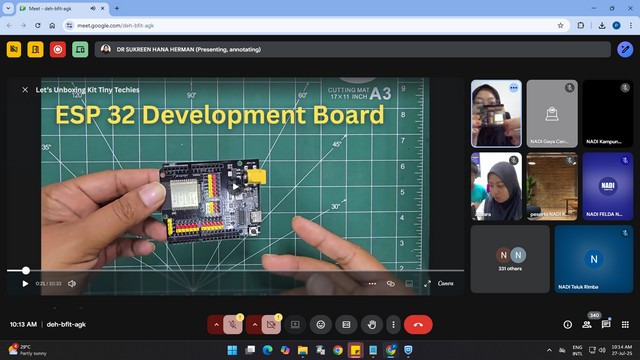Open the emoji reaction picker
The width and height of the screenshot is (640, 360).
(x=321, y=324)
